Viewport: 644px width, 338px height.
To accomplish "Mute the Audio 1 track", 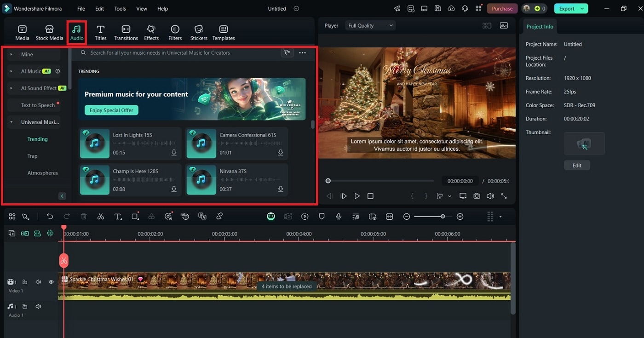I will point(39,306).
